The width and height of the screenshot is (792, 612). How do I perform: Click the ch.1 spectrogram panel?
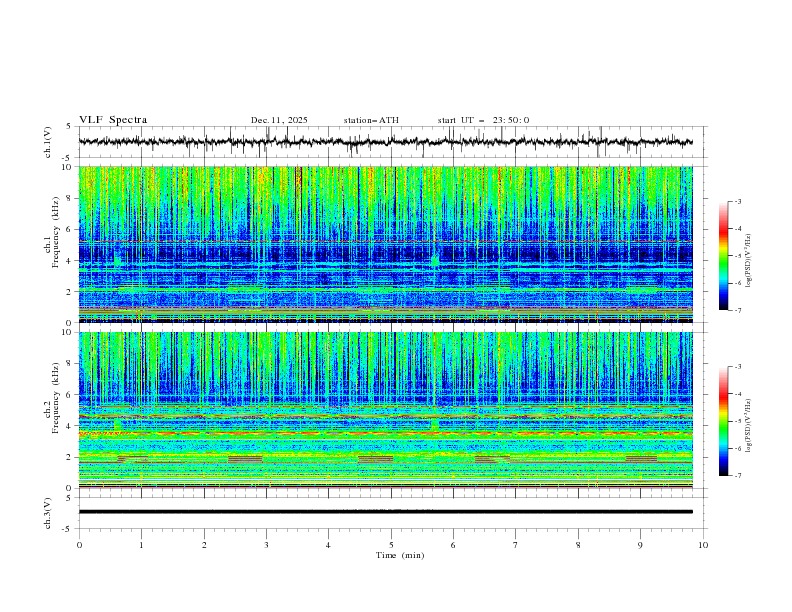pyautogui.click(x=385, y=244)
